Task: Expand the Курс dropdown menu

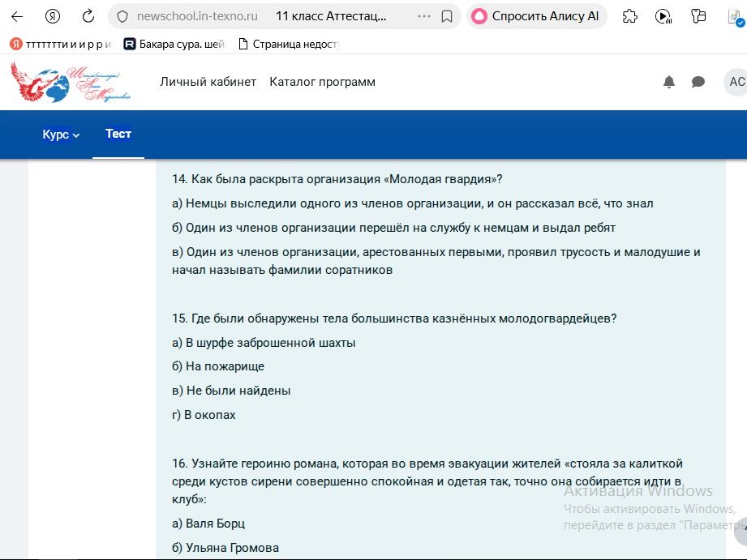Action: (x=61, y=135)
